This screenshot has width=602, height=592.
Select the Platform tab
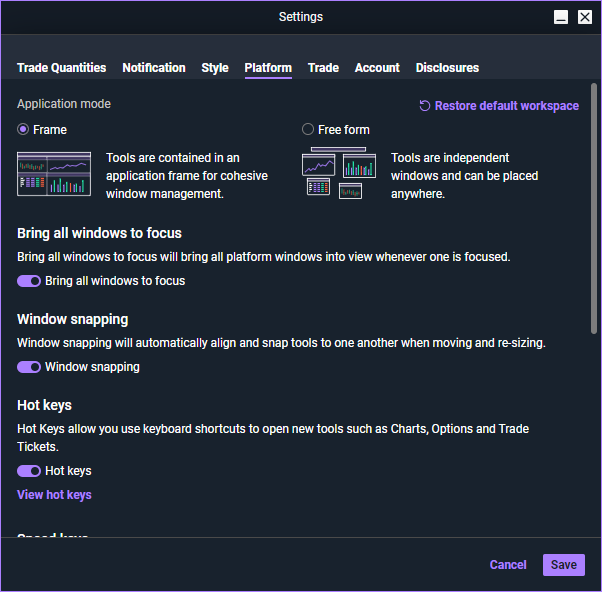click(x=268, y=68)
